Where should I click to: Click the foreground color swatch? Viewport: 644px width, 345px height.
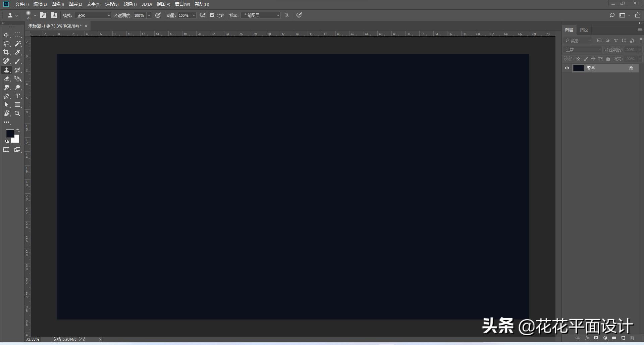coord(10,133)
